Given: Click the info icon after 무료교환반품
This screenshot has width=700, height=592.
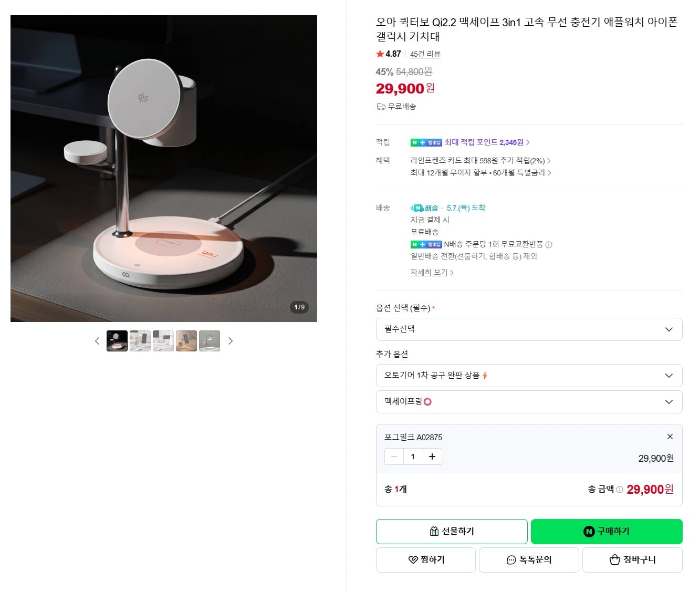Looking at the screenshot, I should pyautogui.click(x=549, y=244).
